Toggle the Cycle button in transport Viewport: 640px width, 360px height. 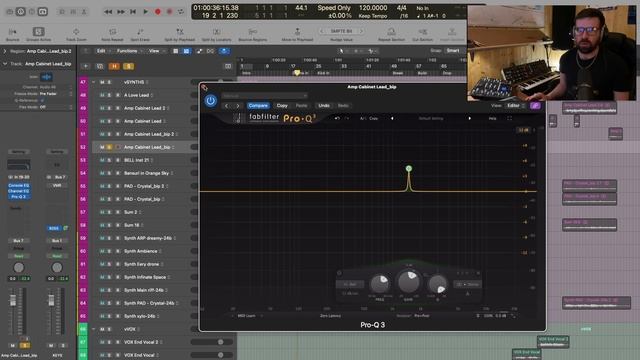click(x=181, y=12)
